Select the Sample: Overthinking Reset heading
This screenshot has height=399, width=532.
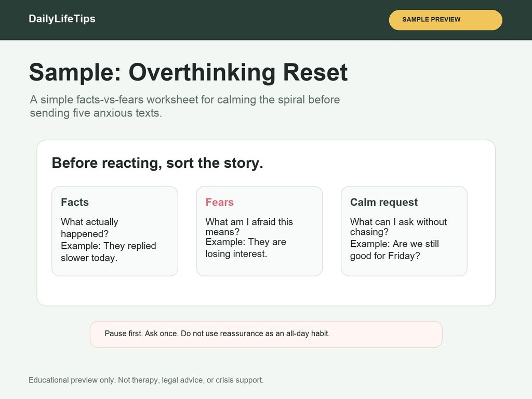click(x=188, y=72)
